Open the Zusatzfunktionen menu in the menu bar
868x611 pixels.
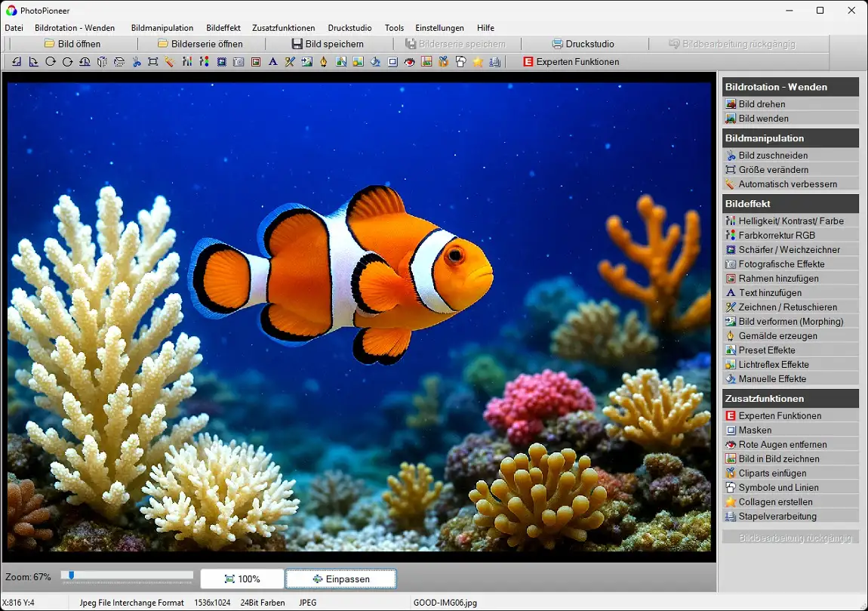pyautogui.click(x=284, y=28)
